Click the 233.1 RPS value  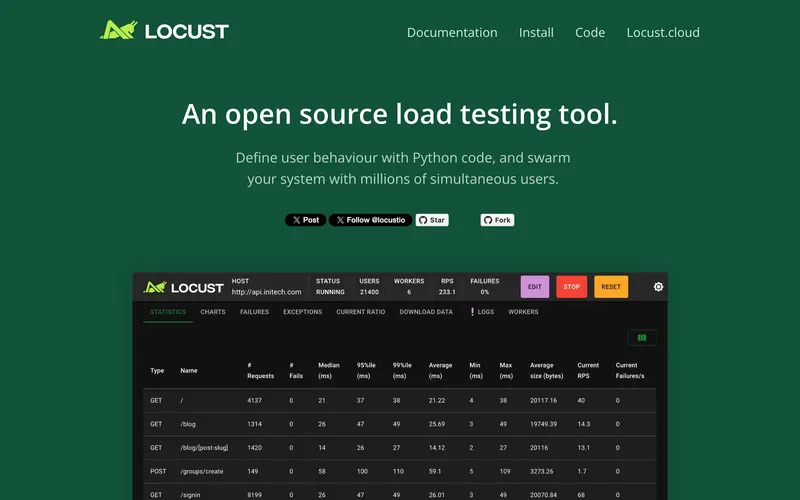[x=447, y=292]
